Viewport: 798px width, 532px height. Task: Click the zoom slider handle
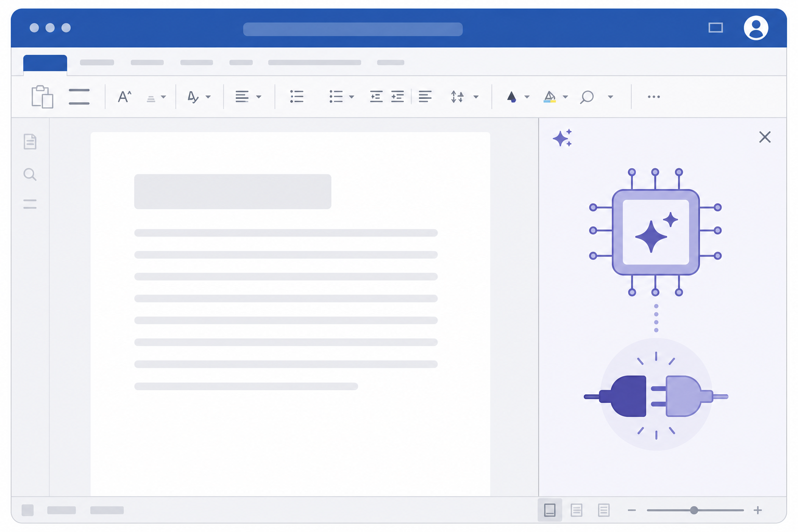(x=694, y=510)
